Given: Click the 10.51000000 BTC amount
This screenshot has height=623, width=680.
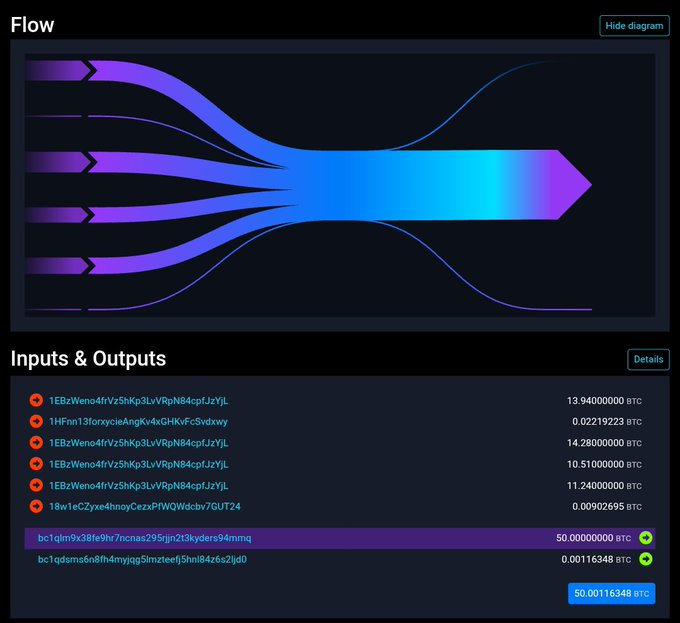Looking at the screenshot, I should 604,464.
